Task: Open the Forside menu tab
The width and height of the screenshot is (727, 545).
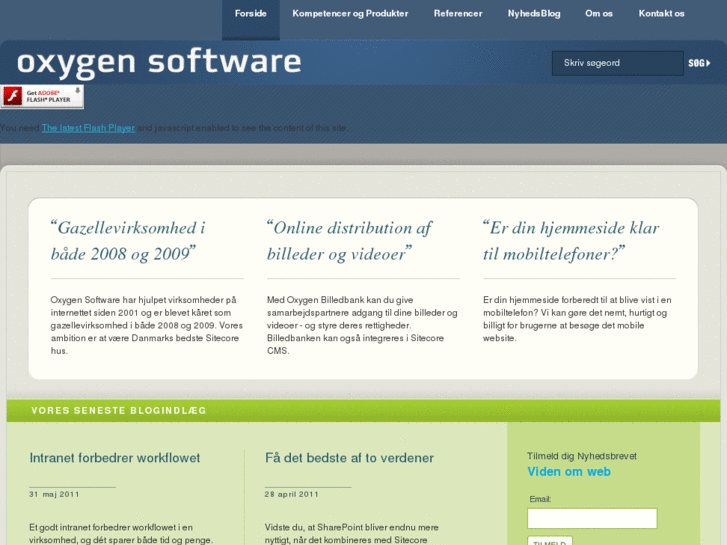Action: [250, 19]
